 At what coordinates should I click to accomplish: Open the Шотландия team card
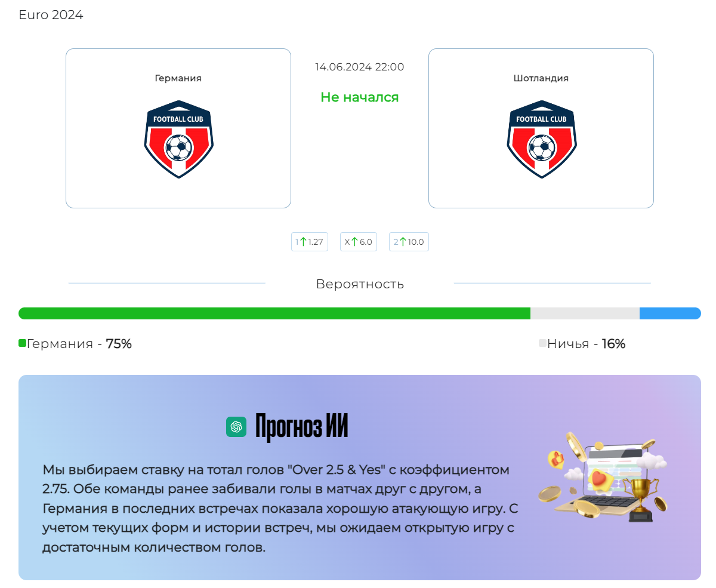pyautogui.click(x=541, y=128)
